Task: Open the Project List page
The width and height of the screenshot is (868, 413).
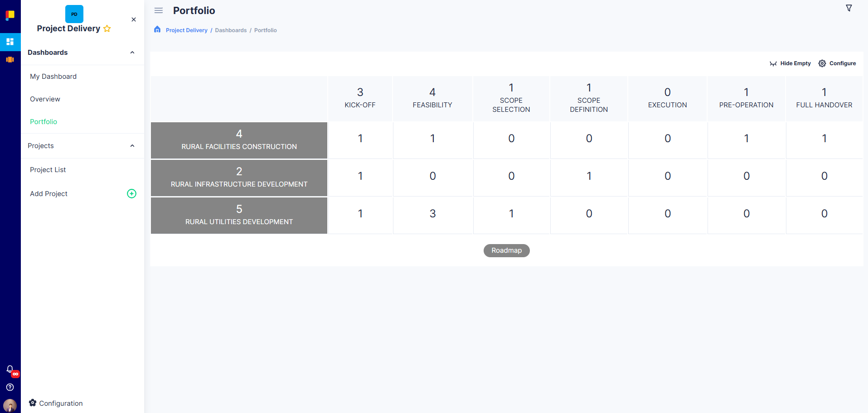Action: (x=47, y=169)
